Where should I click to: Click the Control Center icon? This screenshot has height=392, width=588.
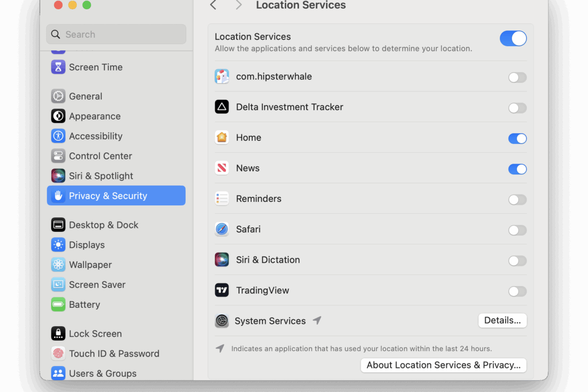[x=58, y=156]
